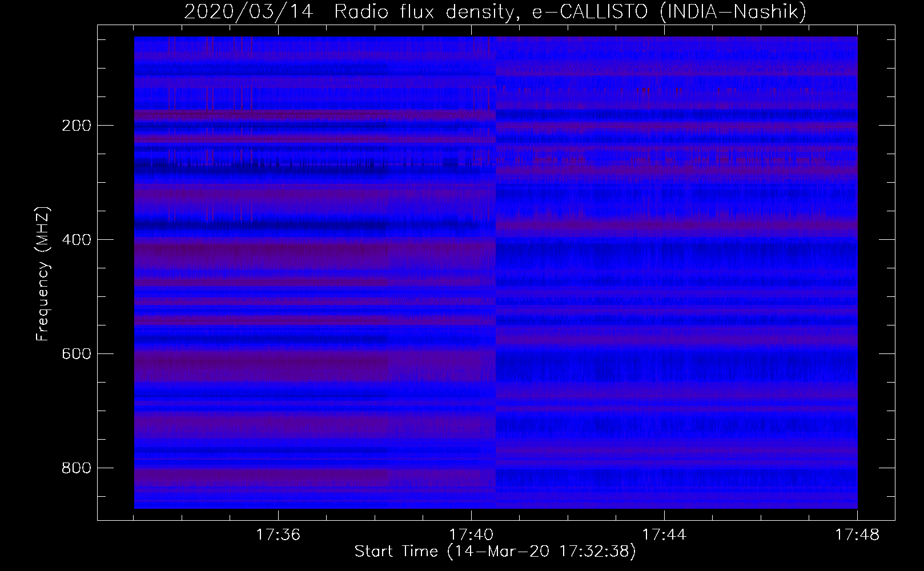Click the 600 frequency tick label
The width and height of the screenshot is (924, 571).
click(76, 354)
